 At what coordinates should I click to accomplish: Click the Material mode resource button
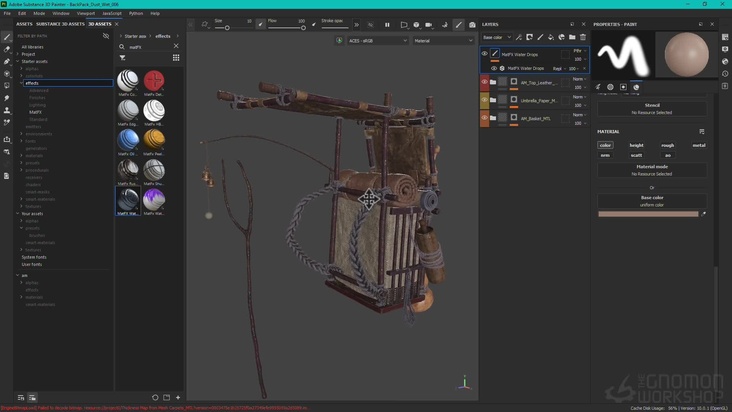(x=652, y=170)
